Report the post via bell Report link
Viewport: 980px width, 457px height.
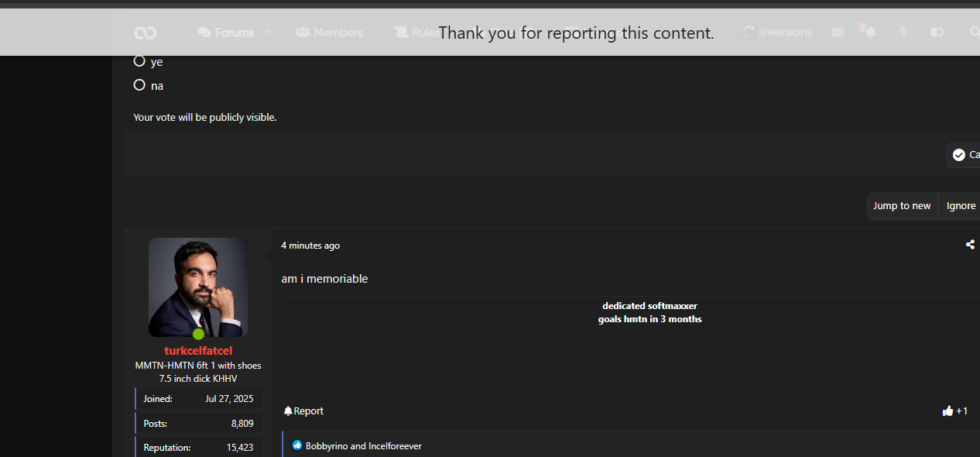(303, 411)
